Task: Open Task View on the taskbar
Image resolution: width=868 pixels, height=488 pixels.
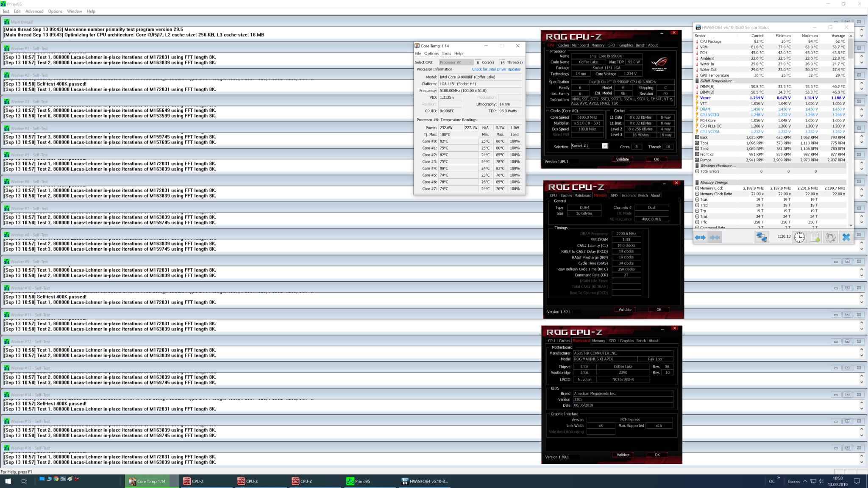Action: (x=24, y=481)
